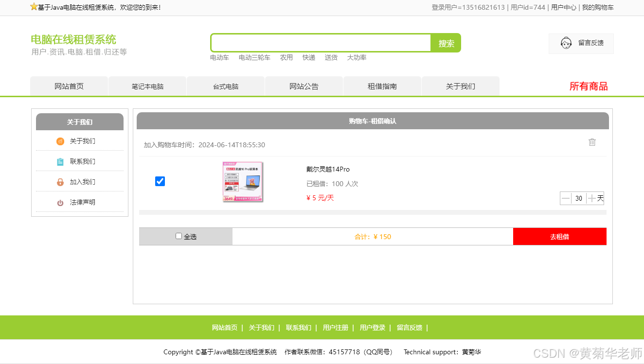Open 法律声明 in the left sidebar
The image size is (644, 364).
coord(82,202)
